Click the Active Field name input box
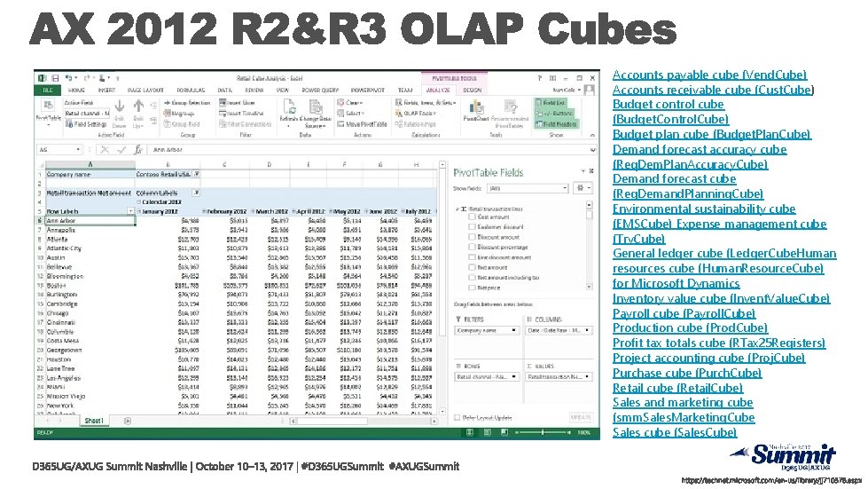Screen dimensions: 868x489 [x=87, y=113]
